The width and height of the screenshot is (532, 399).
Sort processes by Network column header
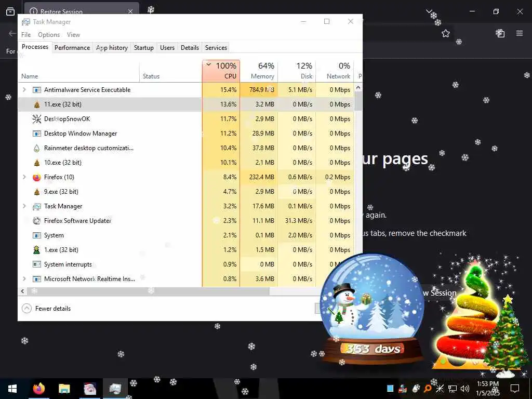[x=335, y=71]
